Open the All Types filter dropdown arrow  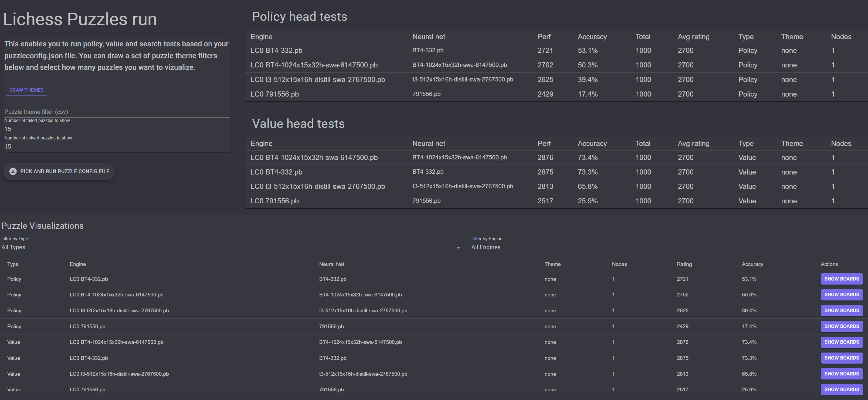pyautogui.click(x=457, y=247)
